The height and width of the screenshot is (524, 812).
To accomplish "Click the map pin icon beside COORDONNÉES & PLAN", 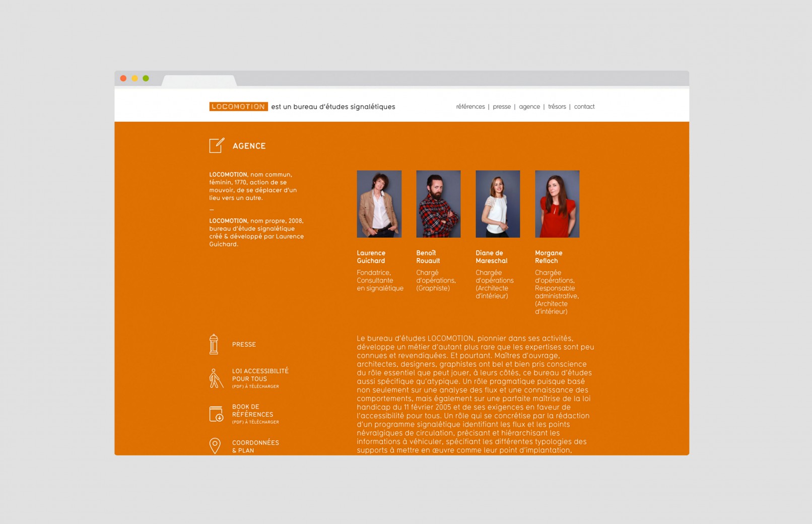I will point(215,446).
